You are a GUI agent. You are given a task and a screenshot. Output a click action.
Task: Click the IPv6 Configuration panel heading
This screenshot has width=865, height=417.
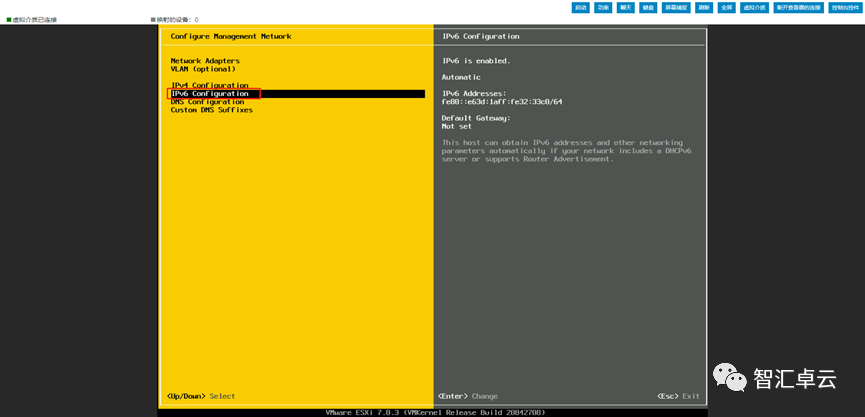coord(480,36)
